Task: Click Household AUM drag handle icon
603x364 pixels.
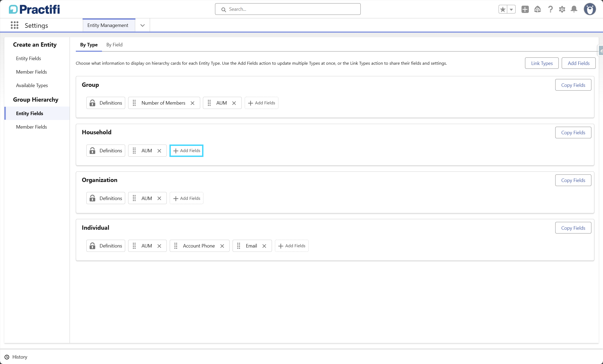Action: (x=134, y=151)
